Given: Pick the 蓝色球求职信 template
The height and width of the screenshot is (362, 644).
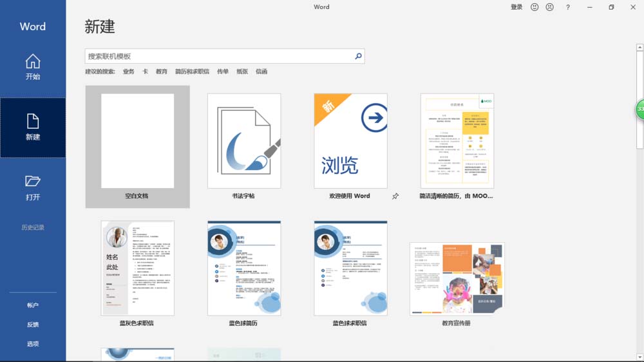Looking at the screenshot, I should click(x=350, y=274).
